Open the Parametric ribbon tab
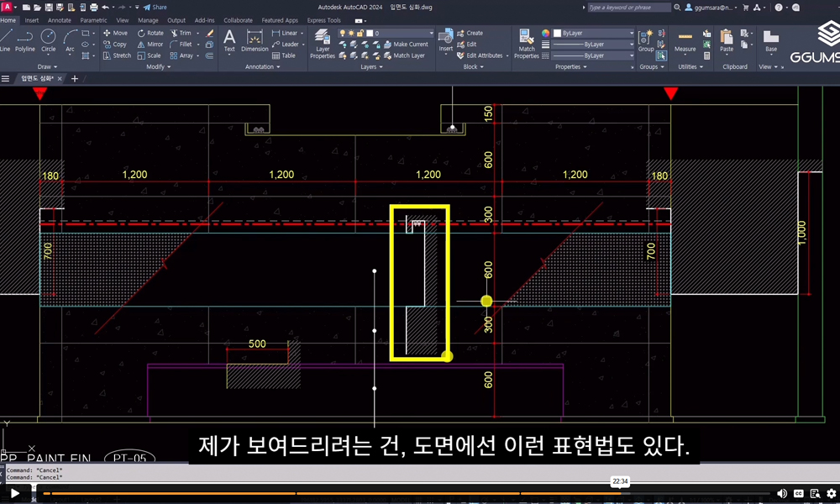This screenshot has width=840, height=504. [94, 20]
